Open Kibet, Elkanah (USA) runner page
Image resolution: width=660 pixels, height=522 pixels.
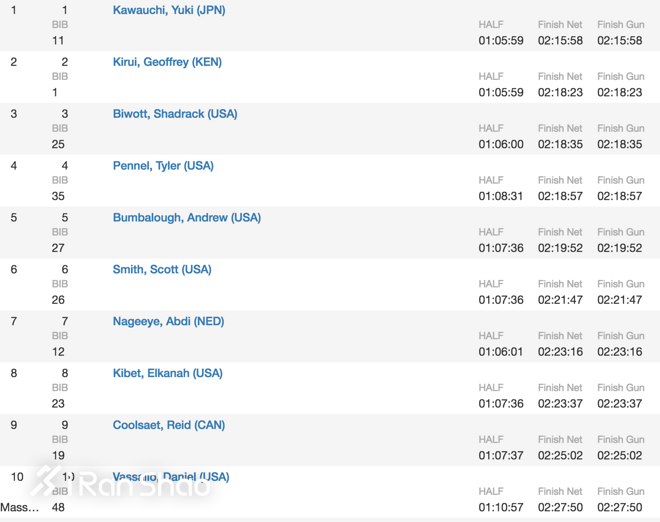[167, 374]
